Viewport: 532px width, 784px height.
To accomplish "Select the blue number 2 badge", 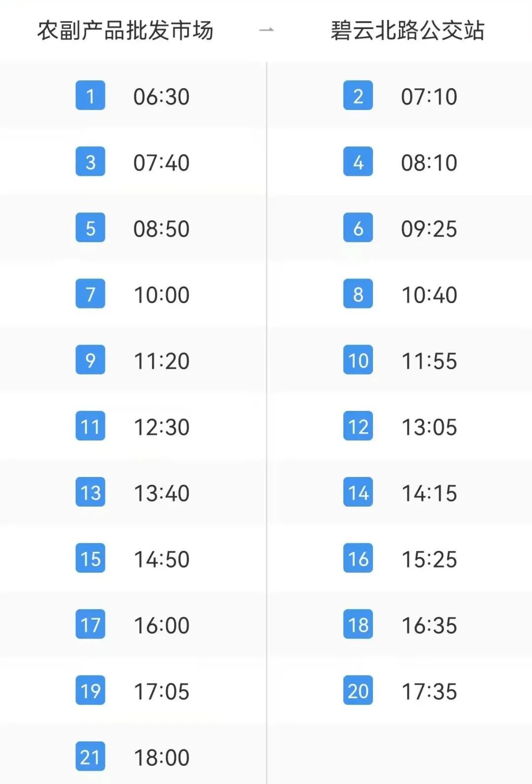I will [358, 96].
